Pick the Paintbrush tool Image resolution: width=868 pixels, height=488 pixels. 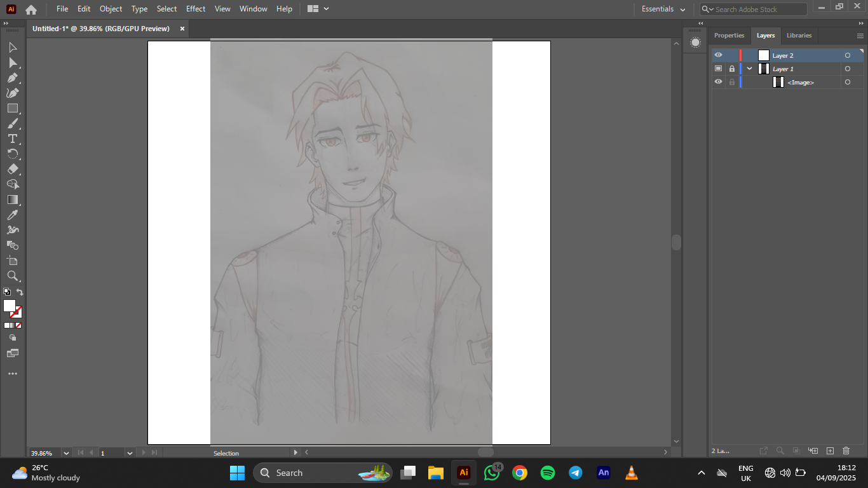click(x=12, y=124)
